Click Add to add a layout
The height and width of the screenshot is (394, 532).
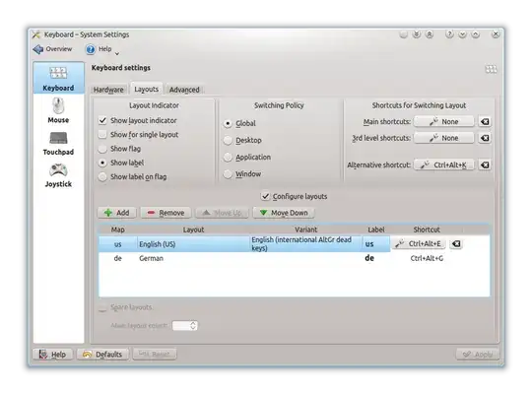point(116,213)
